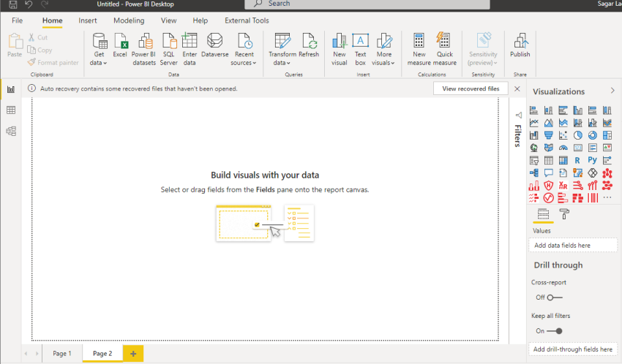Switch to the View ribbon tab
622x364 pixels.
click(168, 20)
